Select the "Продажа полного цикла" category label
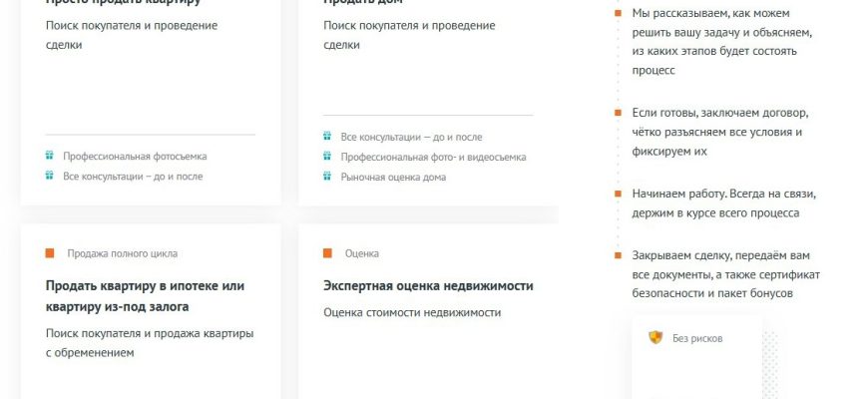This screenshot has height=399, width=868. (x=123, y=253)
